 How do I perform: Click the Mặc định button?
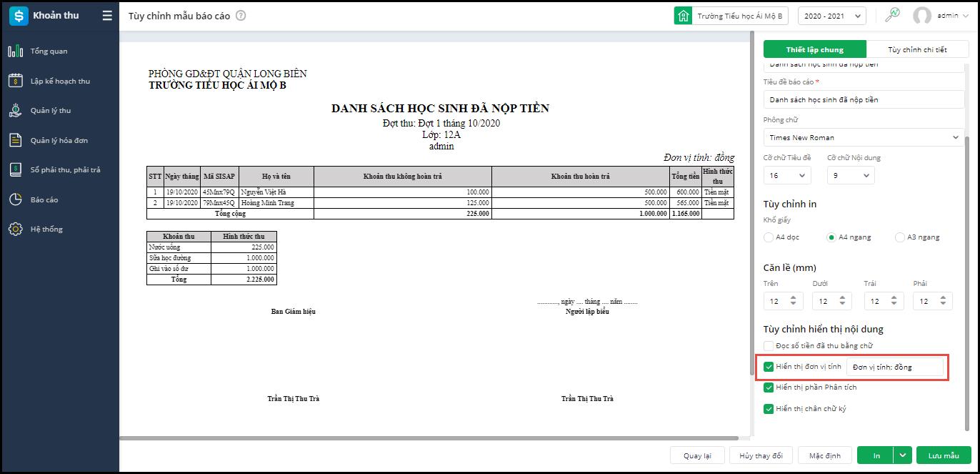825,455
